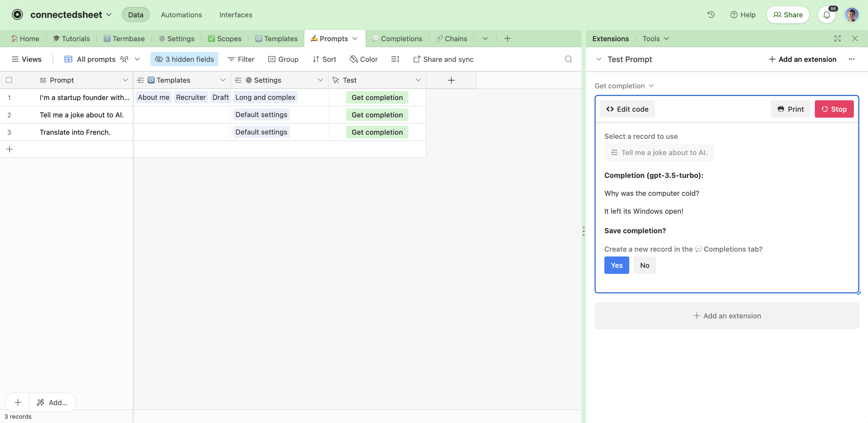Expand the connectedsheet base name dropdown
The height and width of the screenshot is (423, 868).
point(108,15)
